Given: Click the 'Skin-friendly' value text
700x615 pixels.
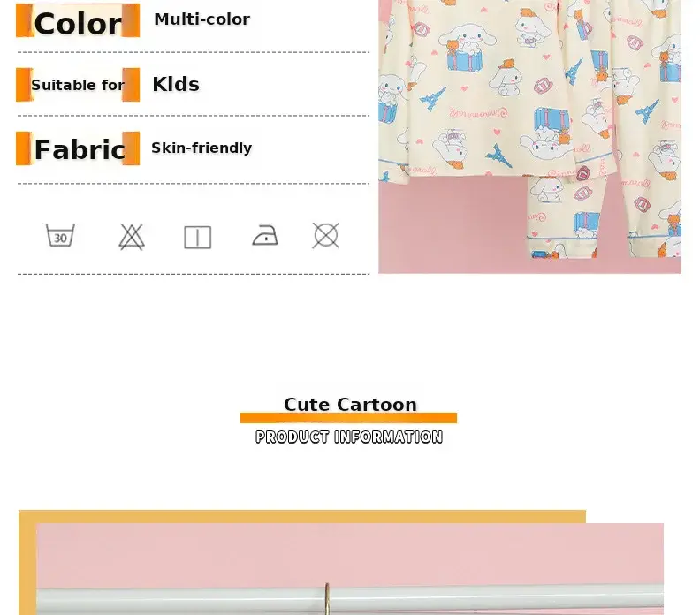Looking at the screenshot, I should (202, 148).
